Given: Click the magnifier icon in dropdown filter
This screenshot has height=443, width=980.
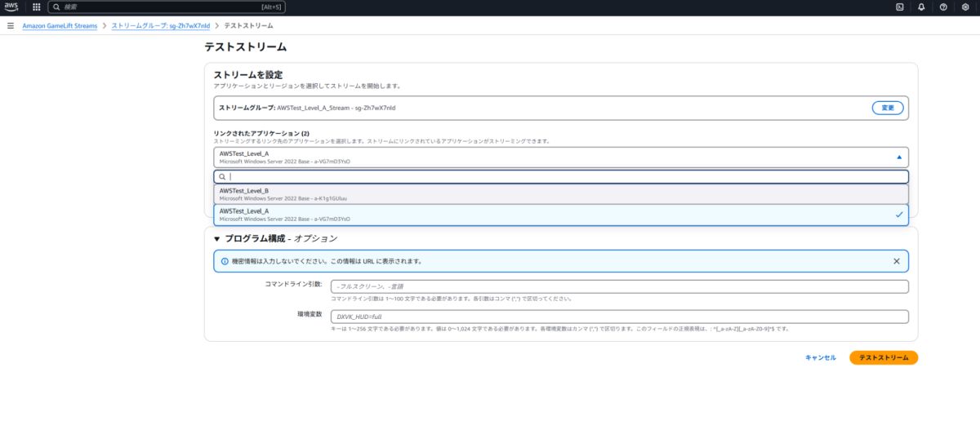Looking at the screenshot, I should (x=222, y=176).
